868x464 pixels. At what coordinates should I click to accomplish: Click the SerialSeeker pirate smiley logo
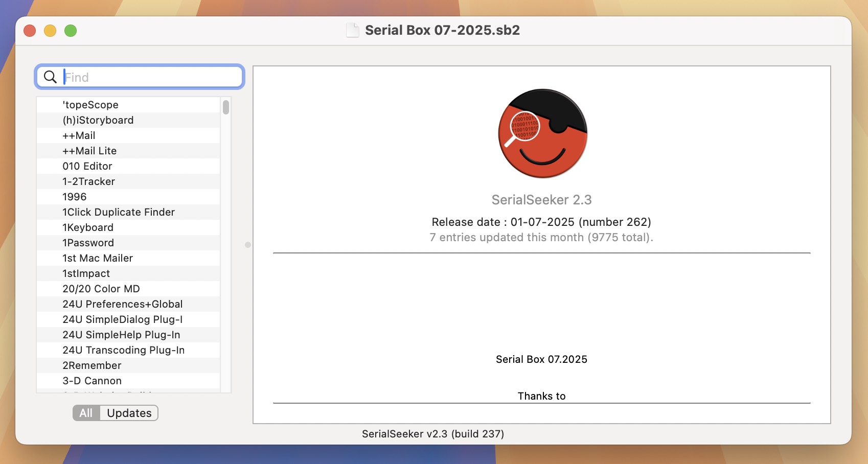click(542, 133)
